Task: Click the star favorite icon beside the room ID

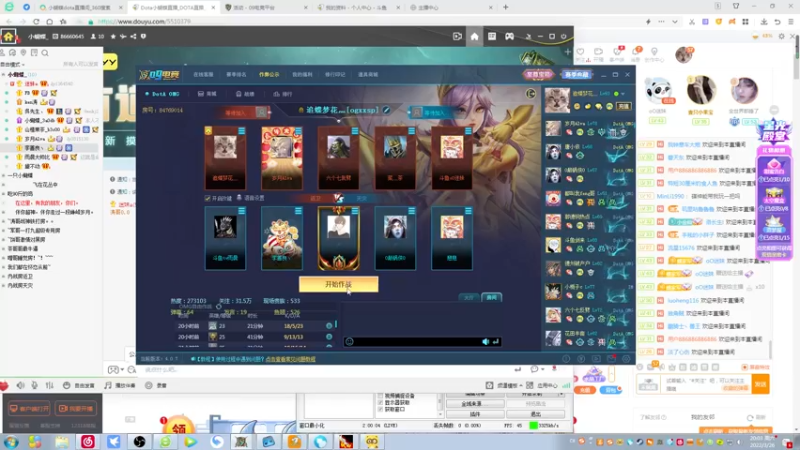Action: click(x=113, y=37)
